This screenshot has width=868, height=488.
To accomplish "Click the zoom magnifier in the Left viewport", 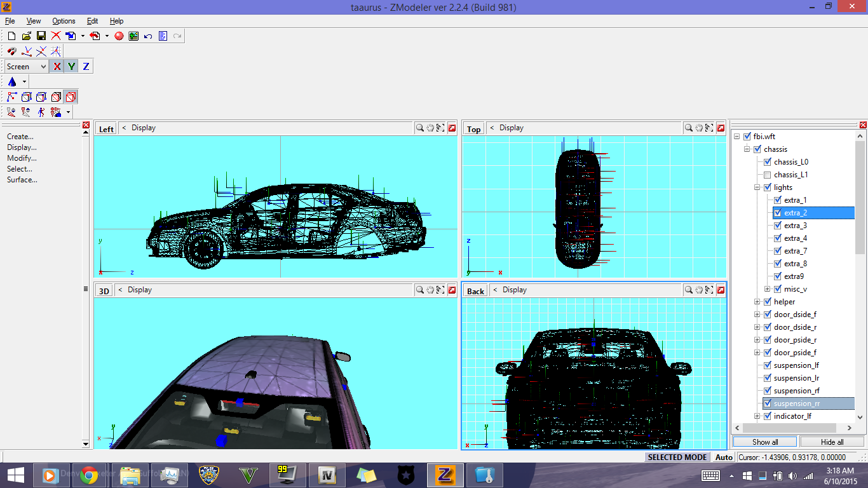I will (x=420, y=128).
